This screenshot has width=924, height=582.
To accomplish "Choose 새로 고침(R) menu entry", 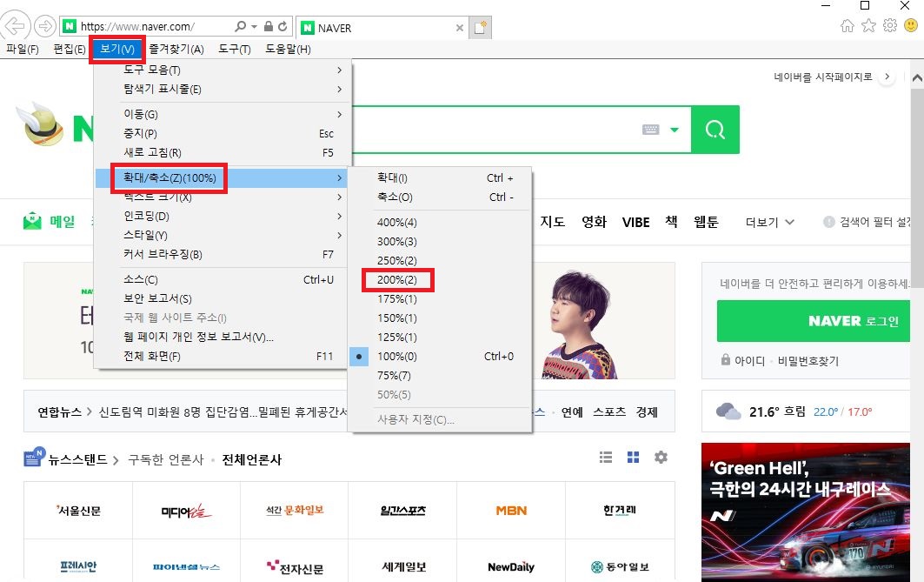I will click(x=223, y=153).
